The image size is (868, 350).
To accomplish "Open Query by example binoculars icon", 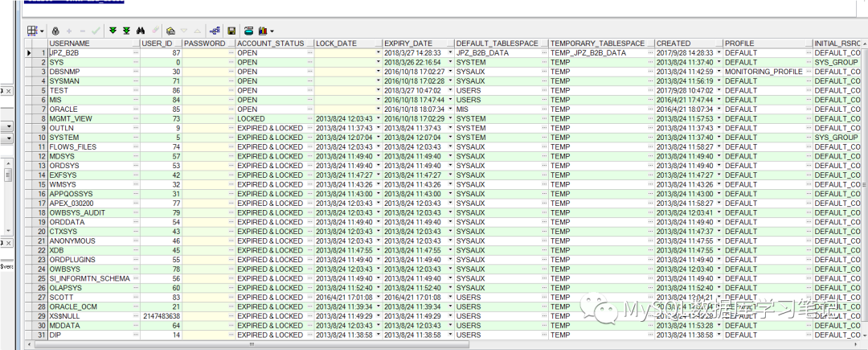I will pyautogui.click(x=141, y=31).
